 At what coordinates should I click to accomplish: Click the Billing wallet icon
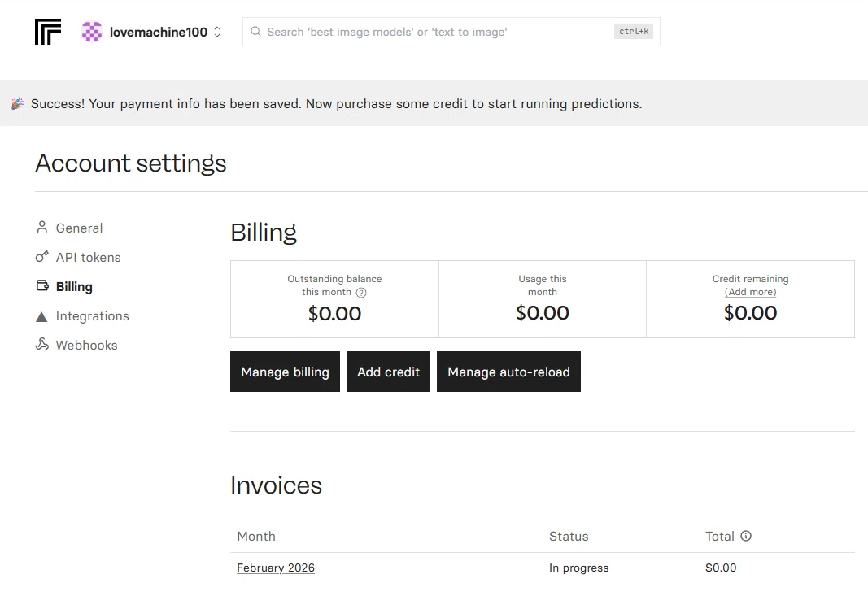coord(42,286)
